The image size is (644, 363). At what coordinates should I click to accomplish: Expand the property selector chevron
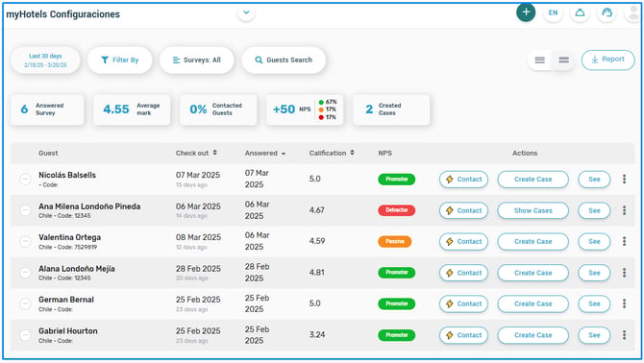point(246,12)
